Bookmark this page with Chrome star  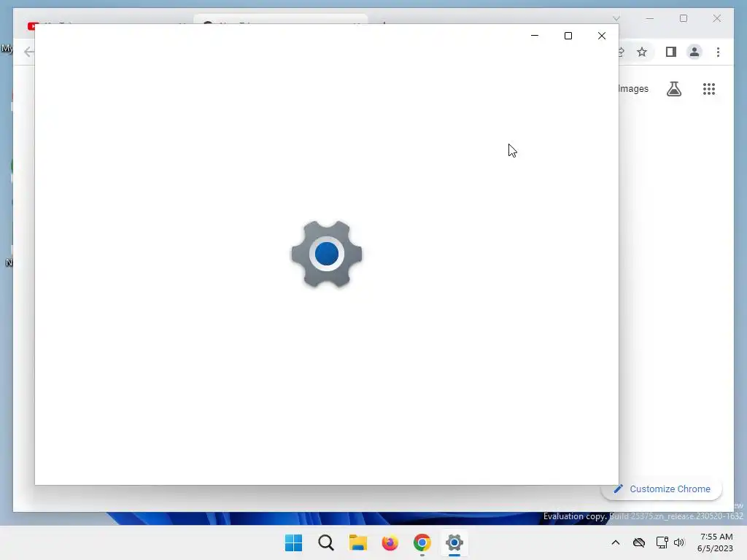(x=642, y=52)
